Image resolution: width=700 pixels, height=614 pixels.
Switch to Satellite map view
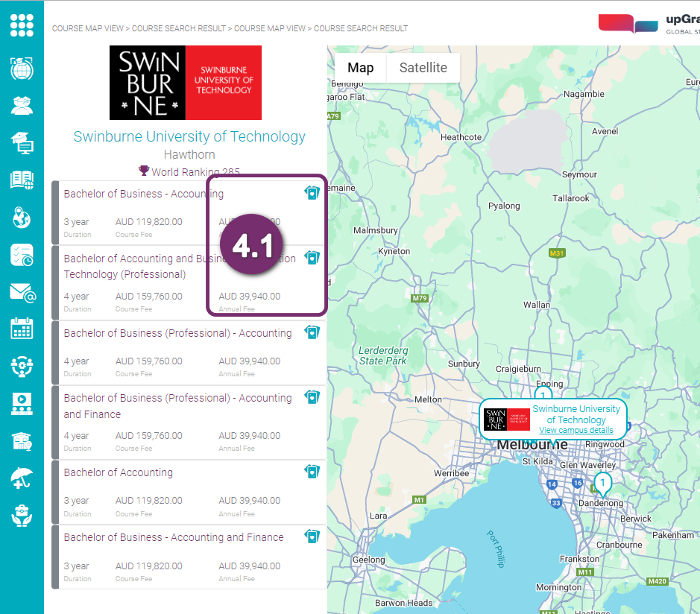(423, 68)
